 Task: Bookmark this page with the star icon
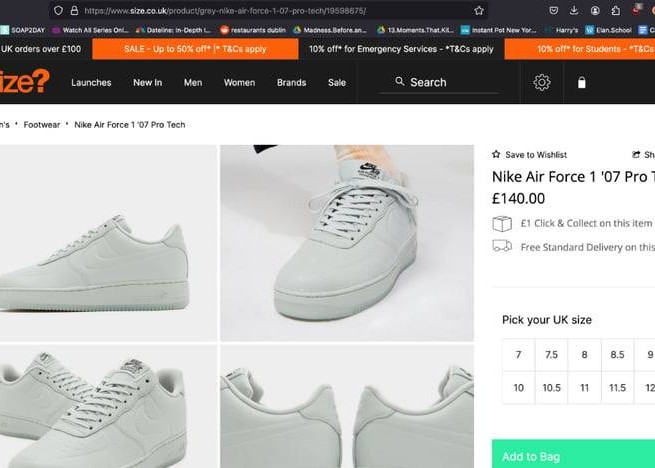479,10
